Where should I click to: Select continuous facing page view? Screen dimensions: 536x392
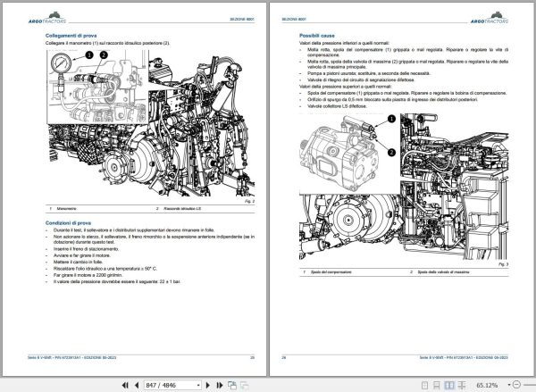click(462, 385)
